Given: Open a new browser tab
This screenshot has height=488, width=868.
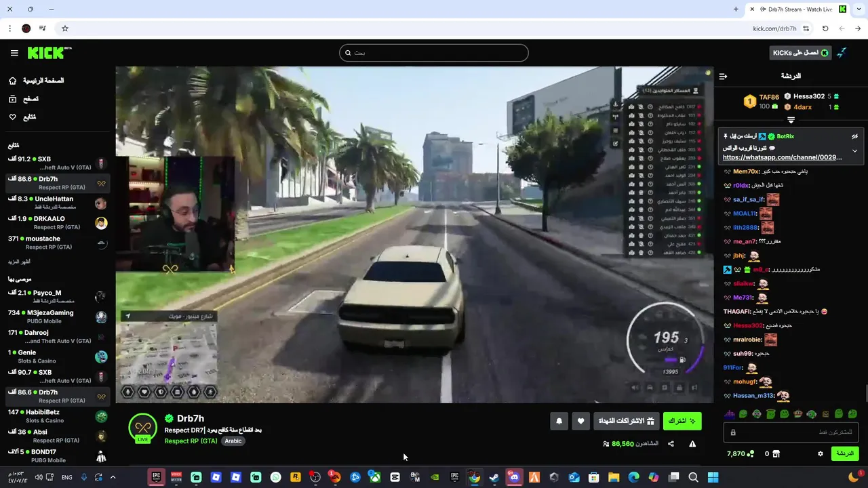Looking at the screenshot, I should pyautogui.click(x=736, y=9).
